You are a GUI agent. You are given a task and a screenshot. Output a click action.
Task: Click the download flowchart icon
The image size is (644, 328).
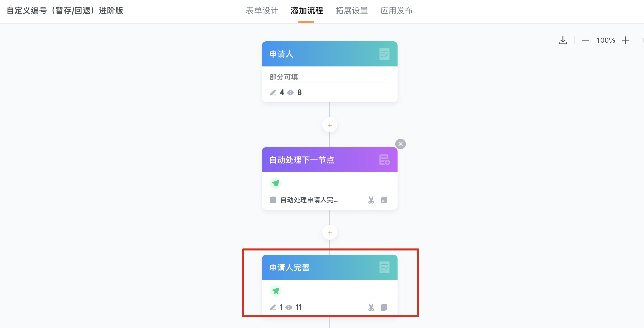click(563, 40)
